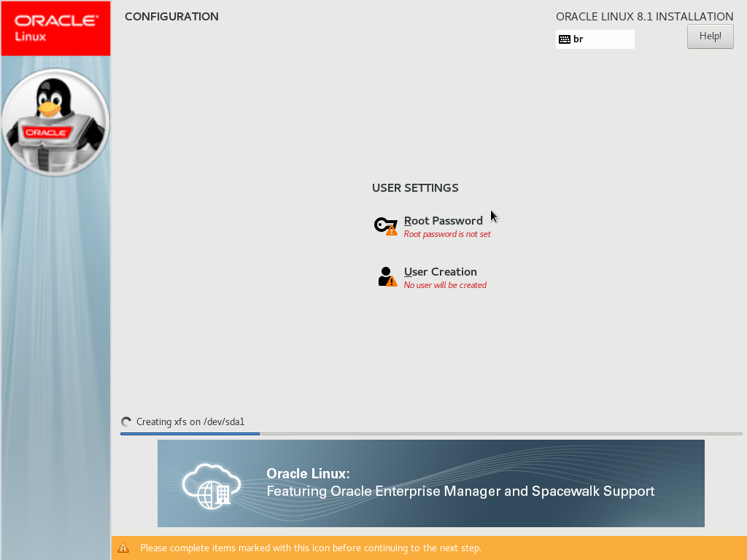
Task: Click the cloud icon in the banner
Action: tap(212, 486)
